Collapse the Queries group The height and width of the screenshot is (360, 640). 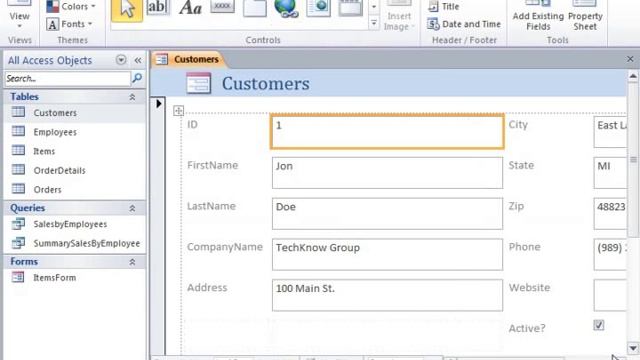132,208
